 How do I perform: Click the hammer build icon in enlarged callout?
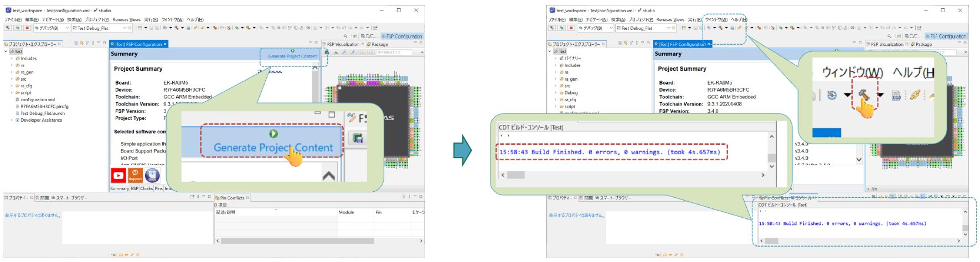864,96
